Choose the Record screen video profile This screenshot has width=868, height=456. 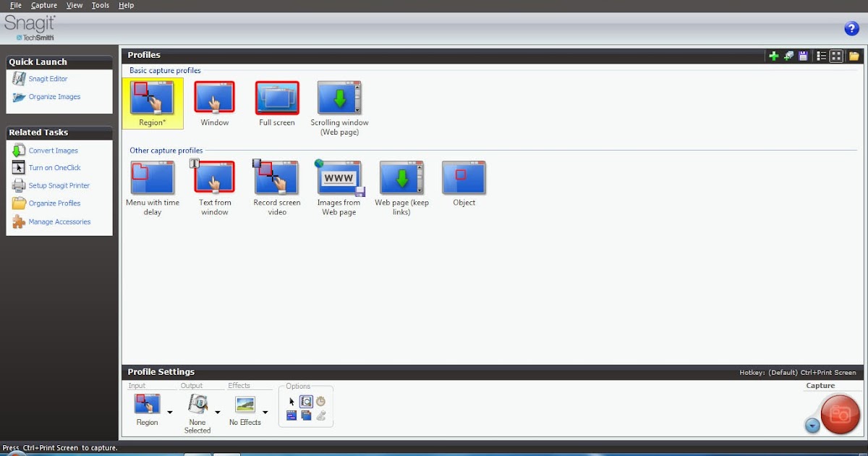pyautogui.click(x=276, y=177)
